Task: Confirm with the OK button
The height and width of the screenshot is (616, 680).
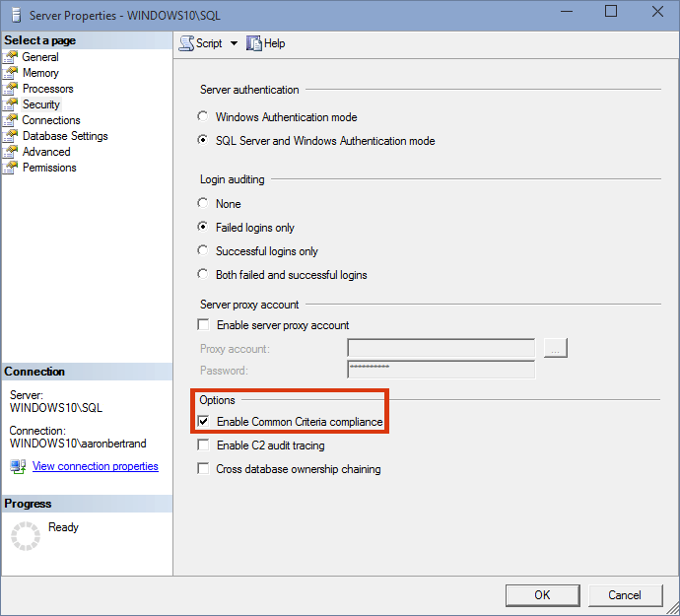Action: [x=543, y=595]
